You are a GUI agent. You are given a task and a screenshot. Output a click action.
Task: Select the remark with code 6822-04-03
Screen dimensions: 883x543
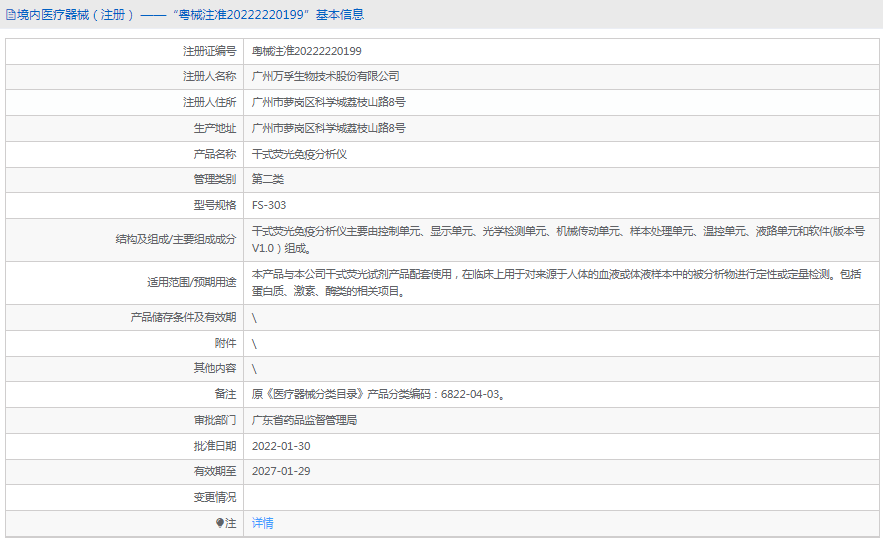(378, 395)
